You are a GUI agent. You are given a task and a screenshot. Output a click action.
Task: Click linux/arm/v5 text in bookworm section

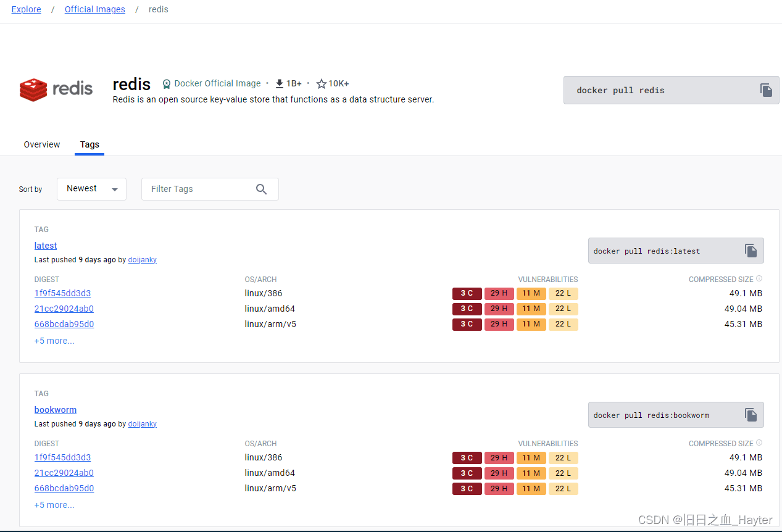coord(270,488)
